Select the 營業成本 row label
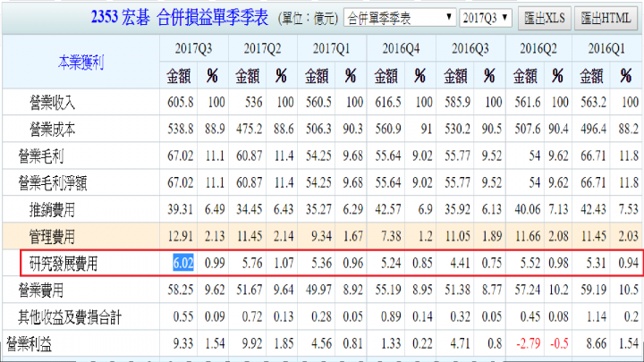The image size is (644, 362). [52, 130]
